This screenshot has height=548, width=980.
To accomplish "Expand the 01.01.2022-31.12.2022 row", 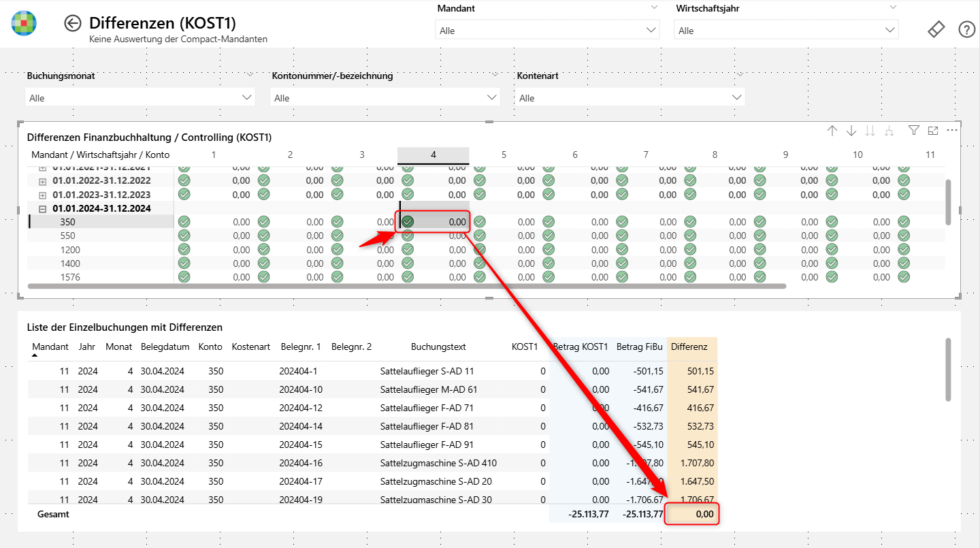I will (x=42, y=181).
